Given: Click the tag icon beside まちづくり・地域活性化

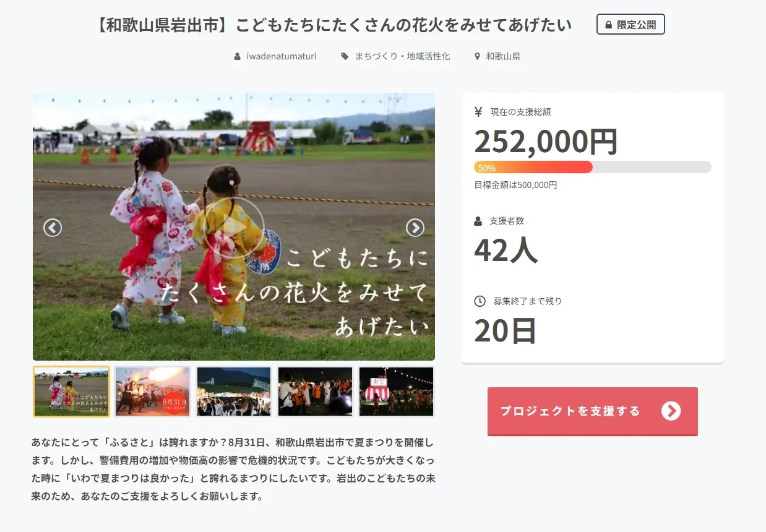Looking at the screenshot, I should pos(345,56).
